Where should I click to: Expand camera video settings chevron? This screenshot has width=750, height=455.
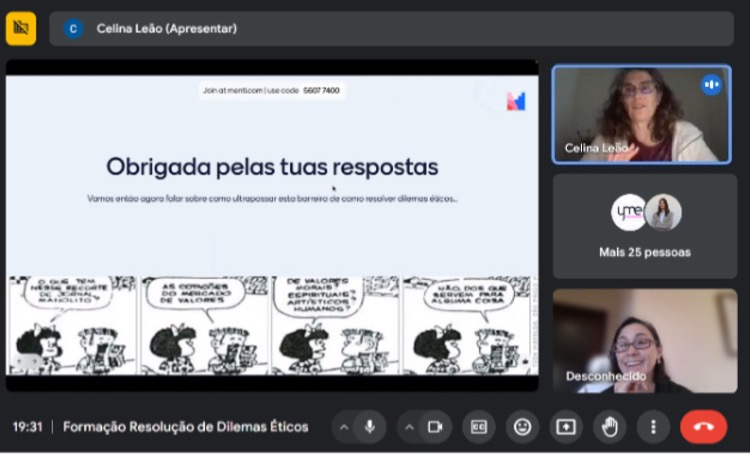[x=409, y=427]
